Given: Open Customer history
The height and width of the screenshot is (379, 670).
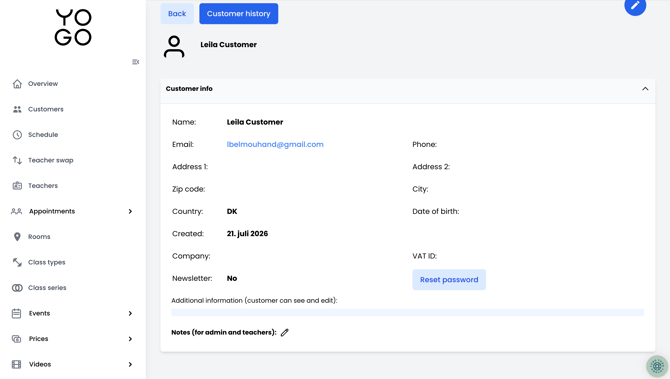Looking at the screenshot, I should (238, 14).
